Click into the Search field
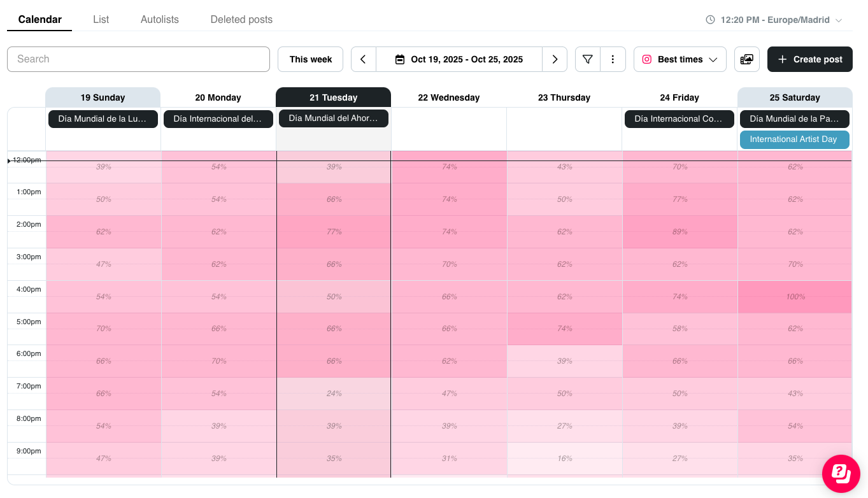Image resolution: width=868 pixels, height=498 pixels. 138,59
